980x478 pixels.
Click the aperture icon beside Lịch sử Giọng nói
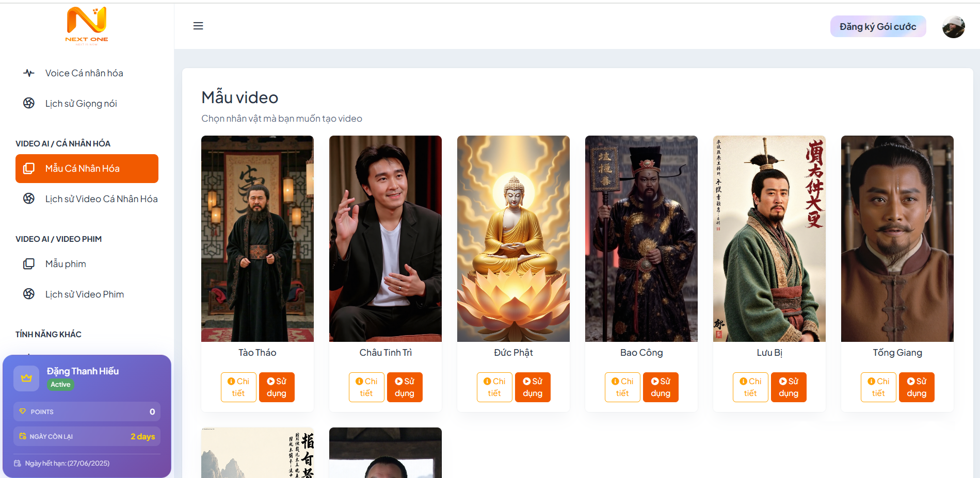click(x=29, y=103)
